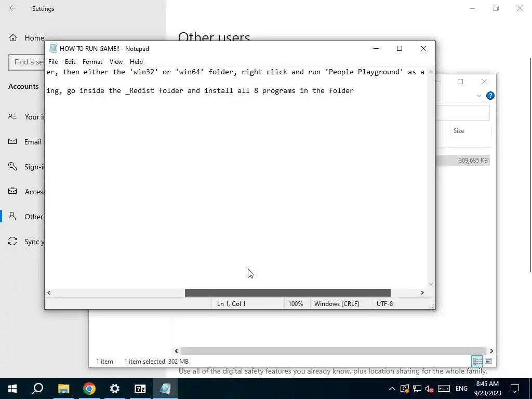Click the Explorer horizontal scrollbar track
The image size is (532, 399).
coord(334,351)
